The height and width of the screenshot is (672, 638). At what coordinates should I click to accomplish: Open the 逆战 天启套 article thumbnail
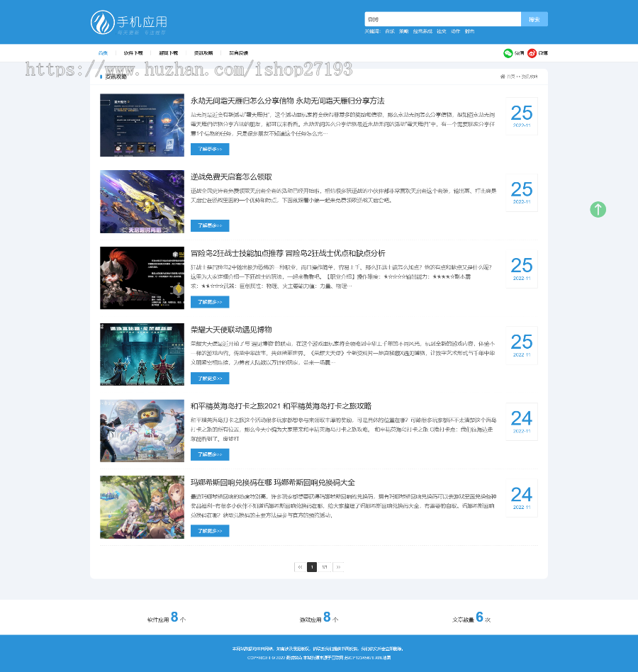coord(142,201)
